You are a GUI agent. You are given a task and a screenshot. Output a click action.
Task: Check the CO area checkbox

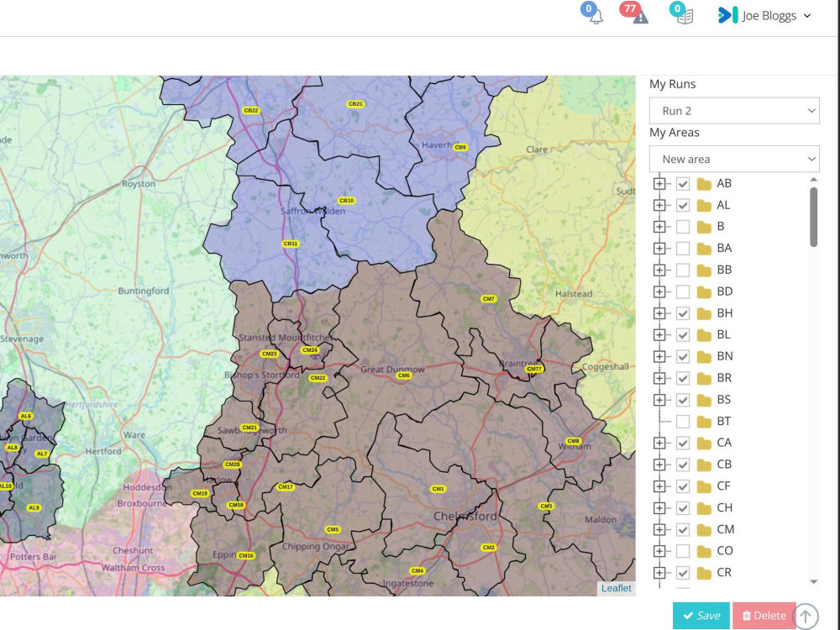[x=682, y=551]
